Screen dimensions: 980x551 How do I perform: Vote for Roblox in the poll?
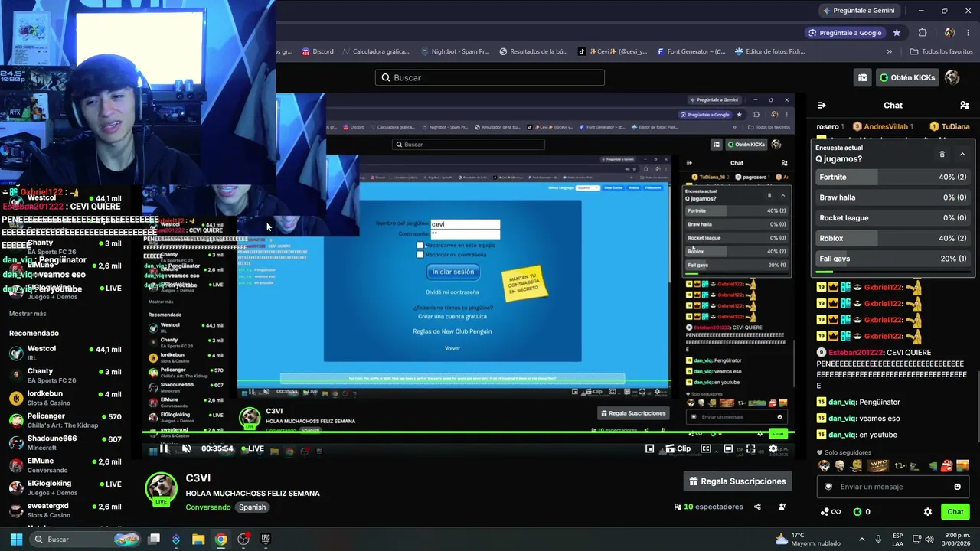tap(893, 238)
